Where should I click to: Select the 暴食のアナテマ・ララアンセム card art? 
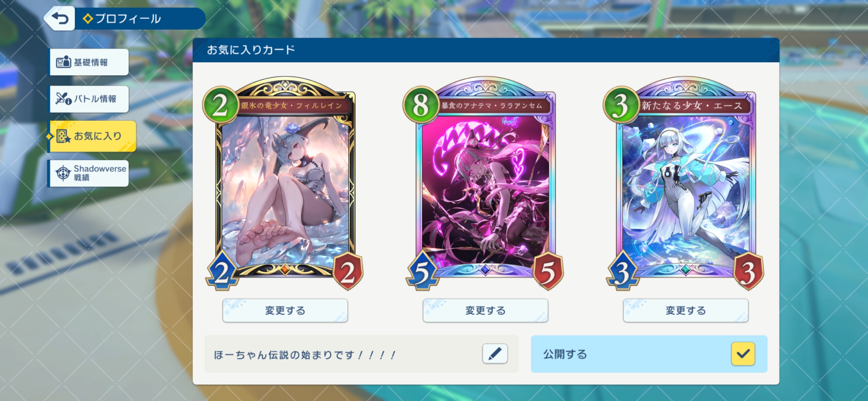tap(485, 191)
